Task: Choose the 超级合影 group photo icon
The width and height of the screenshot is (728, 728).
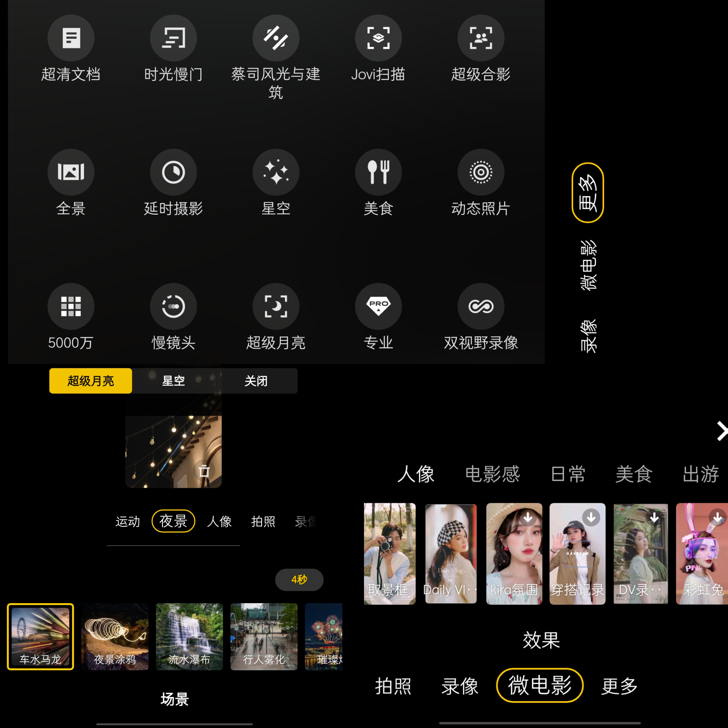Action: pyautogui.click(x=481, y=38)
